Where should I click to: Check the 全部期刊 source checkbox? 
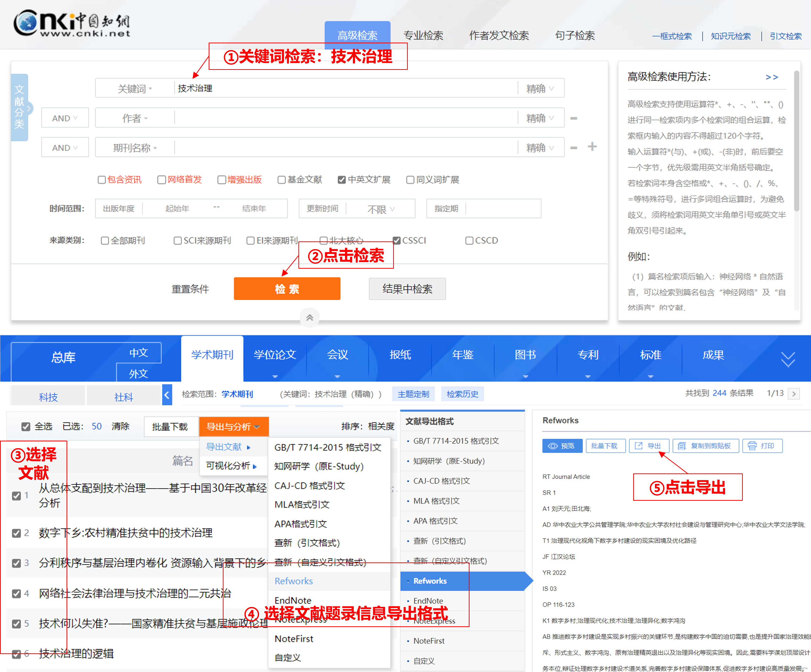105,241
